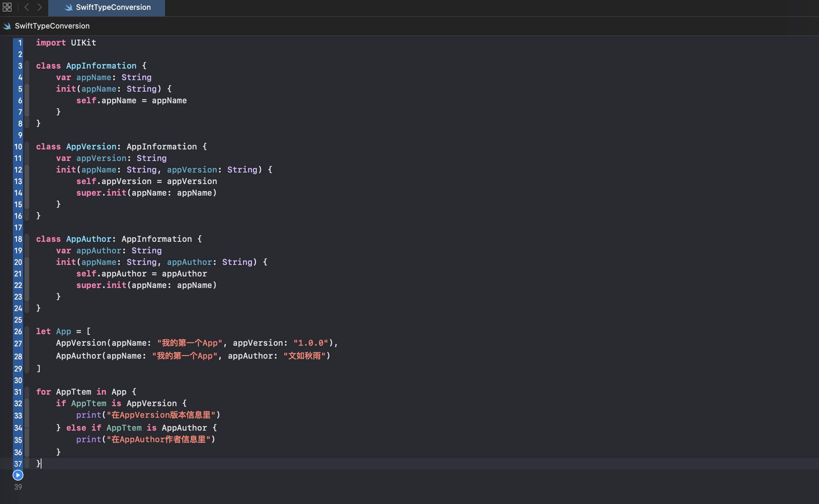Viewport: 819px width, 504px height.
Task: Go back using the left chevron
Action: click(x=26, y=7)
